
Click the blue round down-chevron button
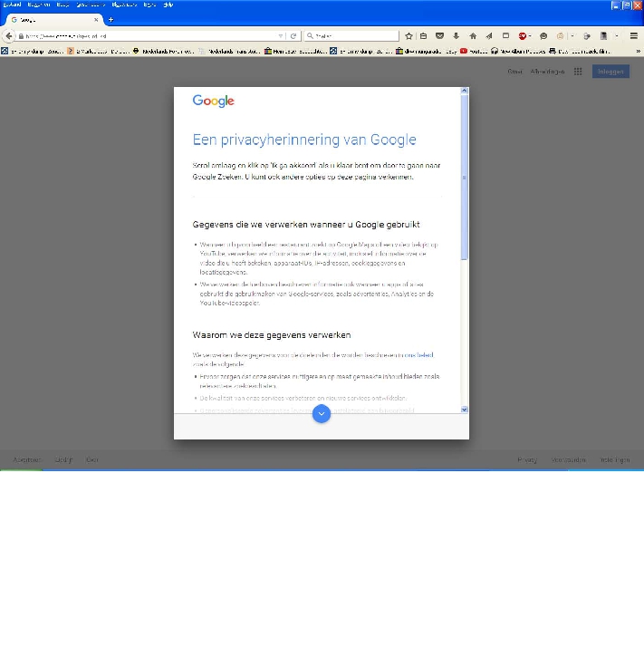coord(322,414)
